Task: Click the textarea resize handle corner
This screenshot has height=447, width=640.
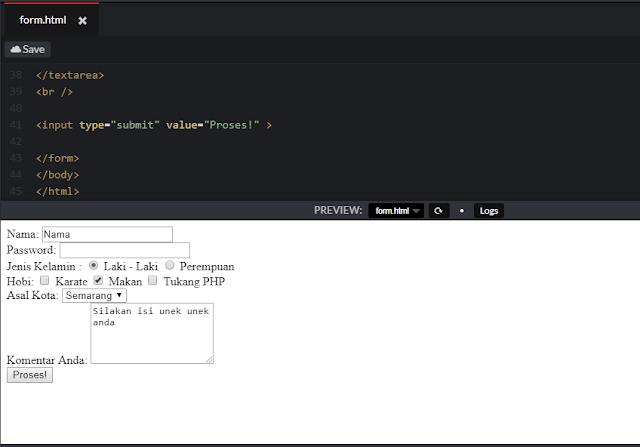Action: [x=209, y=359]
